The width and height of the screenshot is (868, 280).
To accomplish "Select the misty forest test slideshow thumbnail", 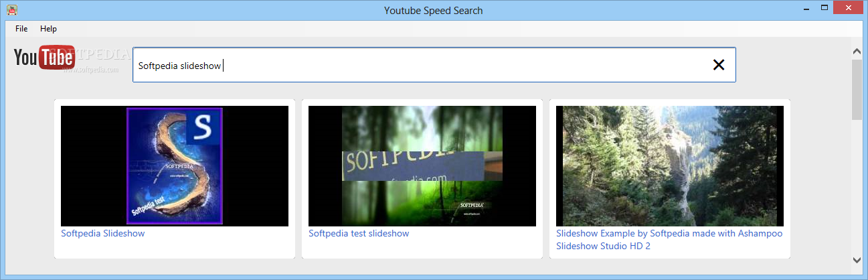I will [422, 166].
